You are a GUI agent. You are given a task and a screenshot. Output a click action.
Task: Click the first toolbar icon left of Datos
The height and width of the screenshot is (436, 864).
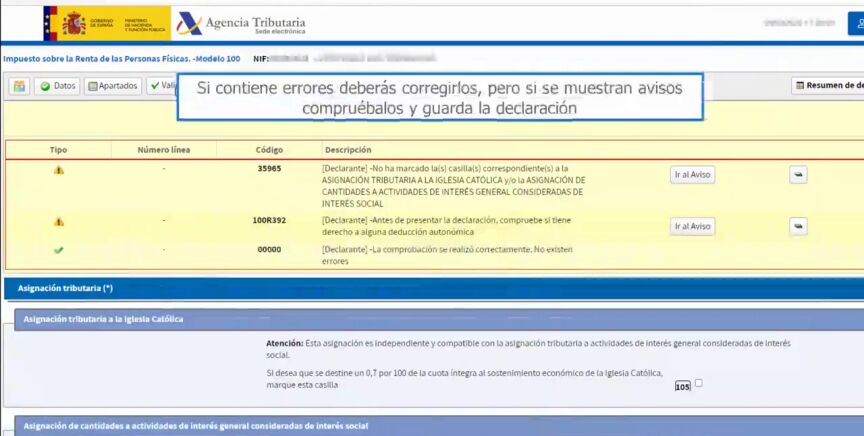[19, 86]
